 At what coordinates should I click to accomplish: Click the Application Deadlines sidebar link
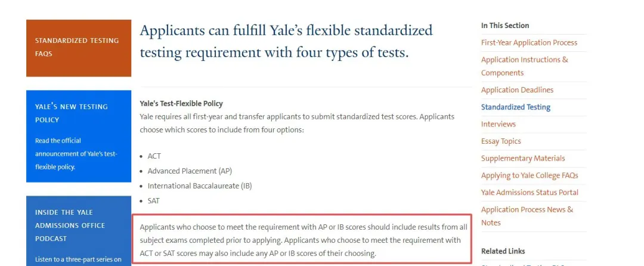tap(517, 90)
